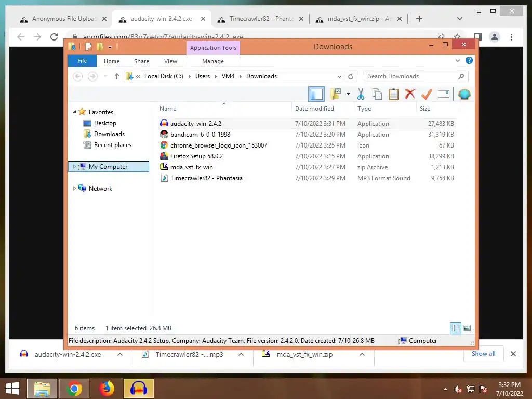
Task: Click the Application Tools contextual tab
Action: tap(213, 48)
